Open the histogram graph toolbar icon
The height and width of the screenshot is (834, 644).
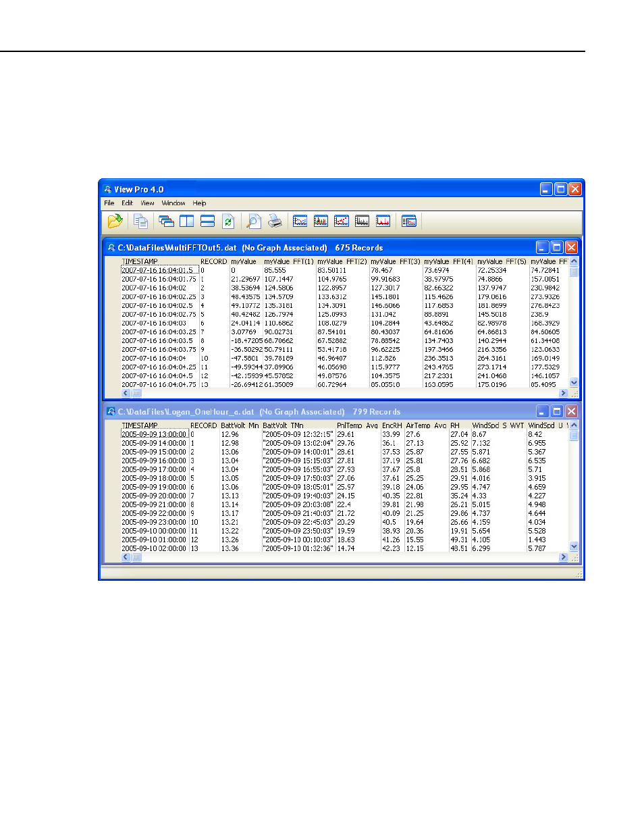click(321, 221)
